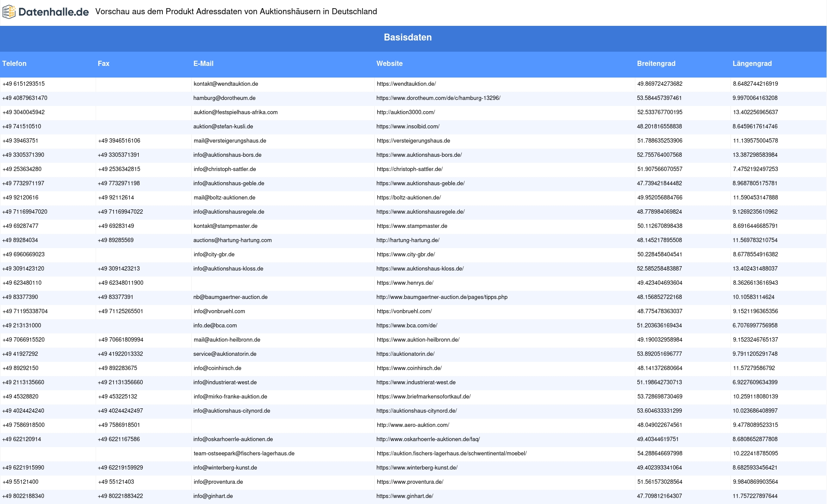Select fax number +49 62348011900
Screen dimensions: 827x504
pos(121,283)
